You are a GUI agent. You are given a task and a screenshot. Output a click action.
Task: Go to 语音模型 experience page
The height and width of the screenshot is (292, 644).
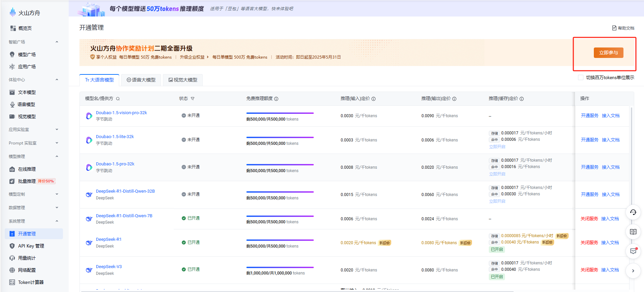pos(26,104)
